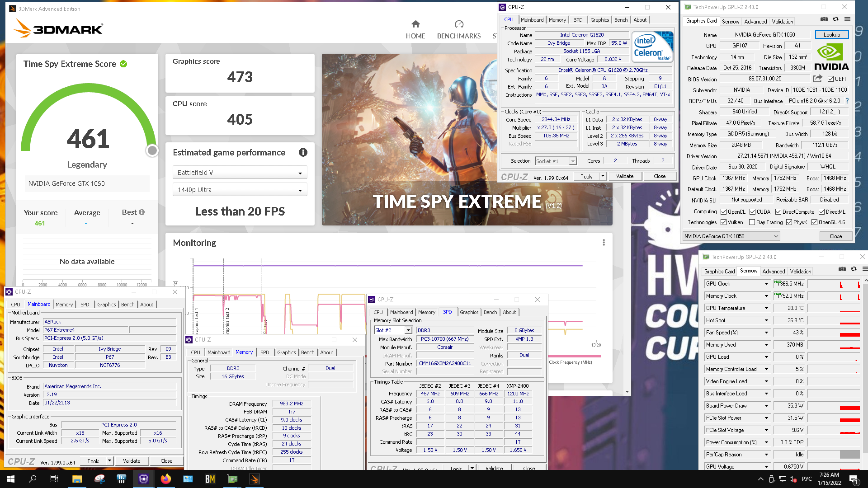
Task: Open Firefox from the taskbar
Action: click(166, 479)
